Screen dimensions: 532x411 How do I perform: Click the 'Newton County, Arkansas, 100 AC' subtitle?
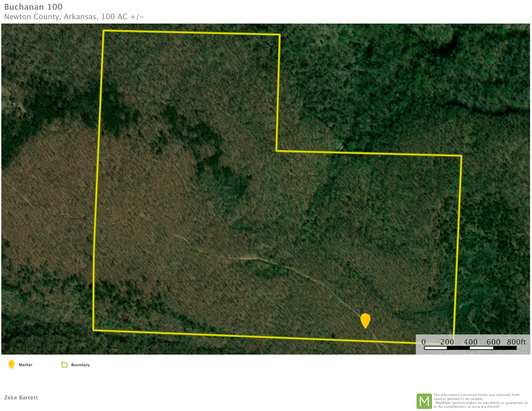74,17
